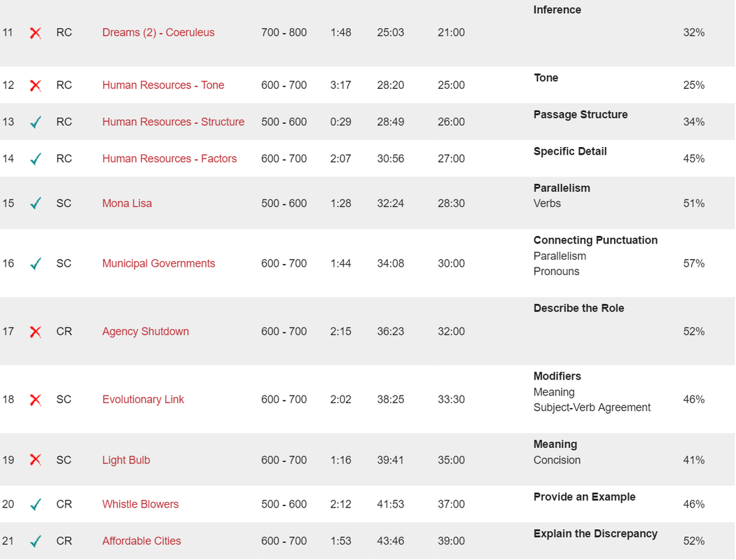Click the red X beside Human Resources - Tone
This screenshot has width=736, height=560.
tap(35, 85)
